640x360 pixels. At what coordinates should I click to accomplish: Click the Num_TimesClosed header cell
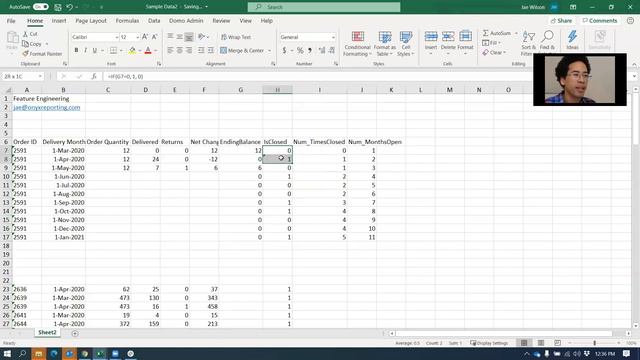(x=319, y=142)
